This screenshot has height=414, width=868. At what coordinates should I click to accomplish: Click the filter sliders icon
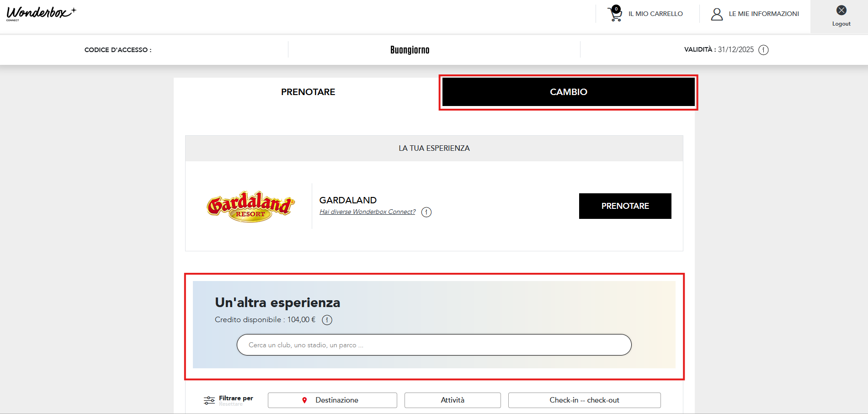[x=209, y=400]
